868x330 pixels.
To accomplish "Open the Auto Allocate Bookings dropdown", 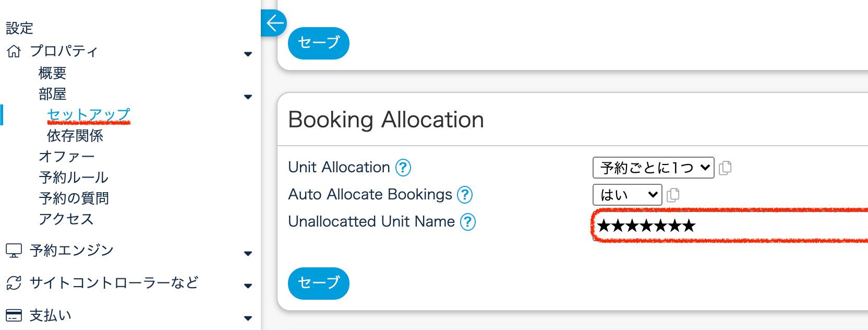I will coord(627,195).
